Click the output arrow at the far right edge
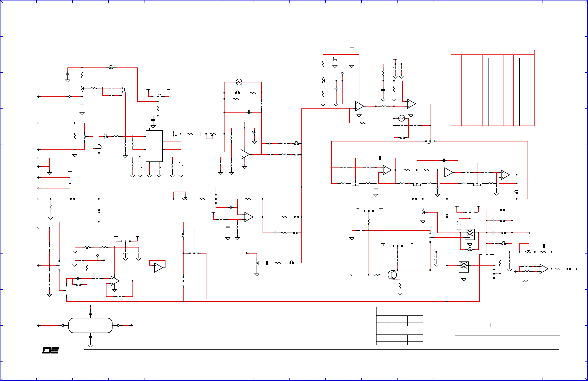This screenshot has height=381, width=588. click(576, 269)
